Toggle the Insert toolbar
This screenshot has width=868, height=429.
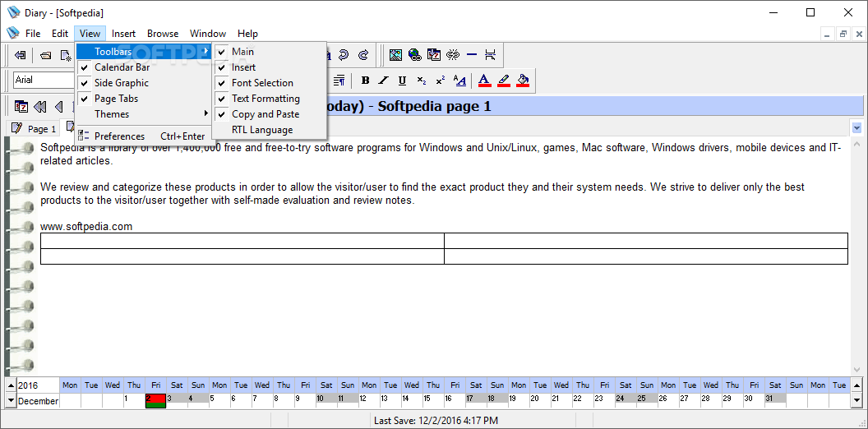[270, 67]
